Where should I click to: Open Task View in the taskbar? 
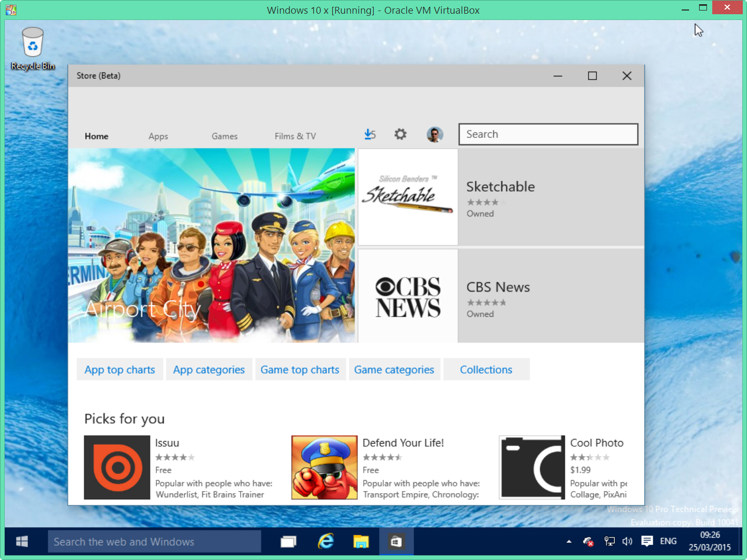pos(288,542)
